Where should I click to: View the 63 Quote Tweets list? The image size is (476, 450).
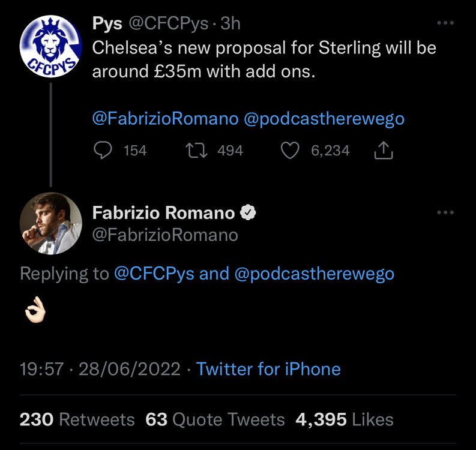[x=215, y=419]
